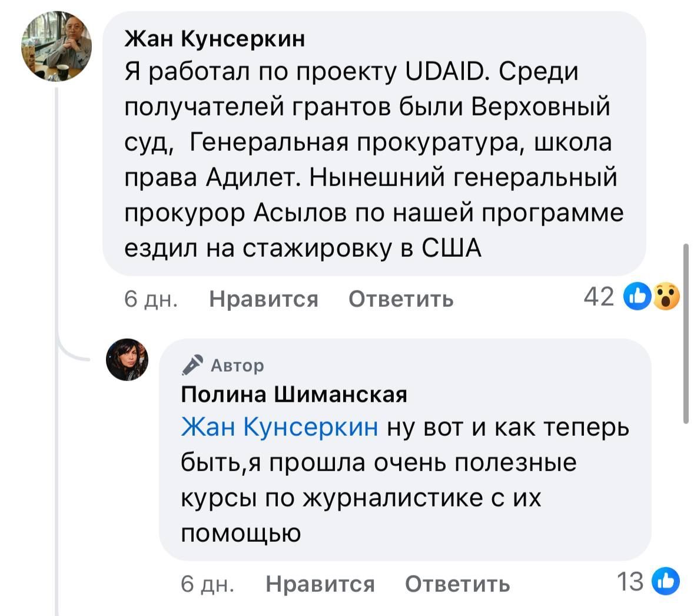Click the 6 дн. timestamp on the reply
Screen dimensions: 694x616
coord(207,584)
